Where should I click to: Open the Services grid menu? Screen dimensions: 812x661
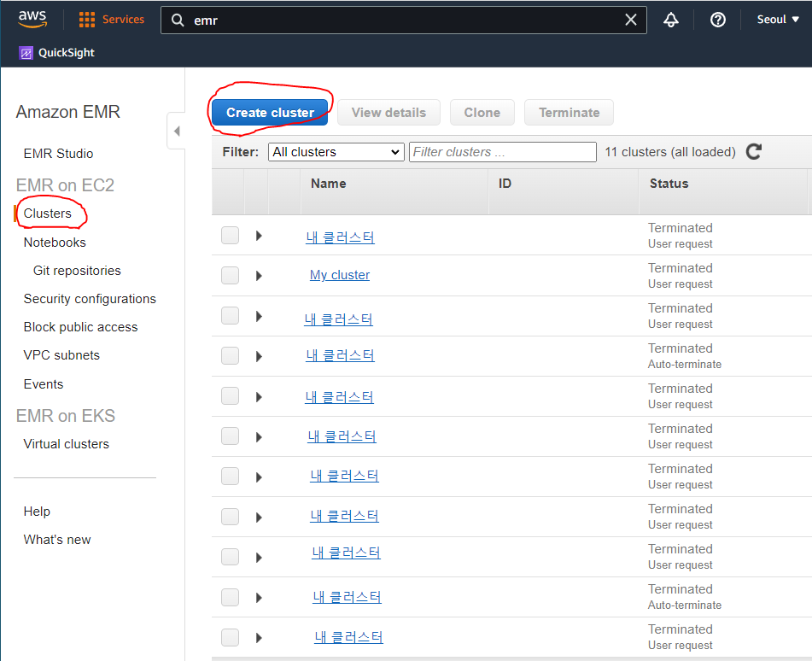coord(86,20)
